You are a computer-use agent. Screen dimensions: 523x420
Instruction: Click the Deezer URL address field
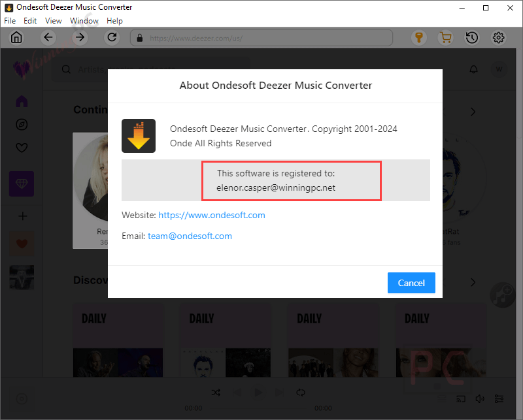pos(261,38)
